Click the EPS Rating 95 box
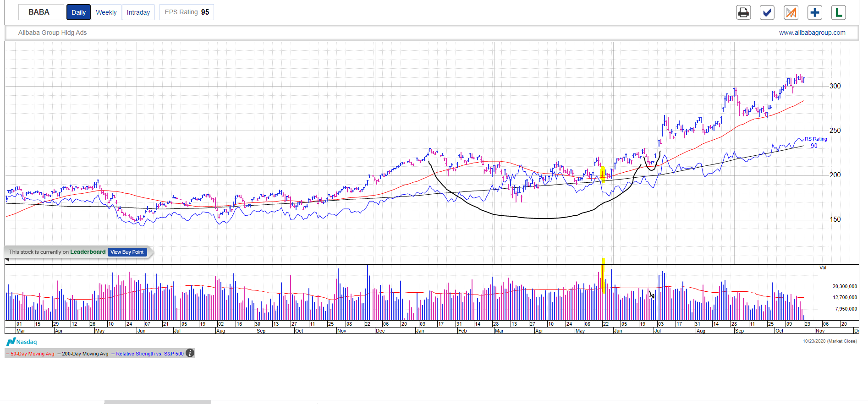The height and width of the screenshot is (404, 868). point(187,12)
